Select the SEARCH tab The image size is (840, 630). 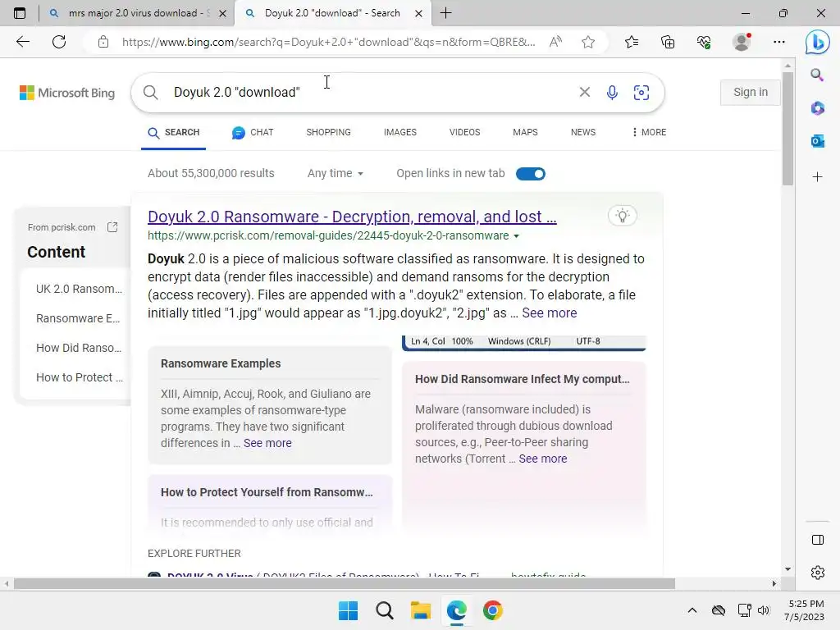tap(174, 132)
